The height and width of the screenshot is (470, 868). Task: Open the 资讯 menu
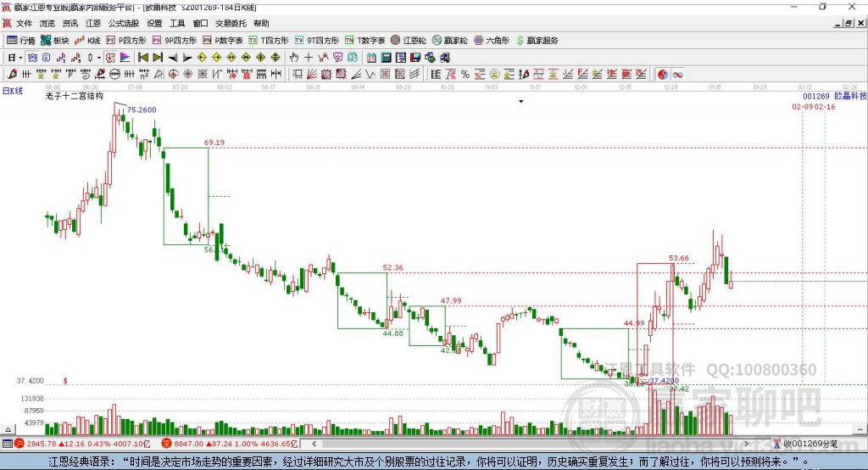[x=70, y=23]
